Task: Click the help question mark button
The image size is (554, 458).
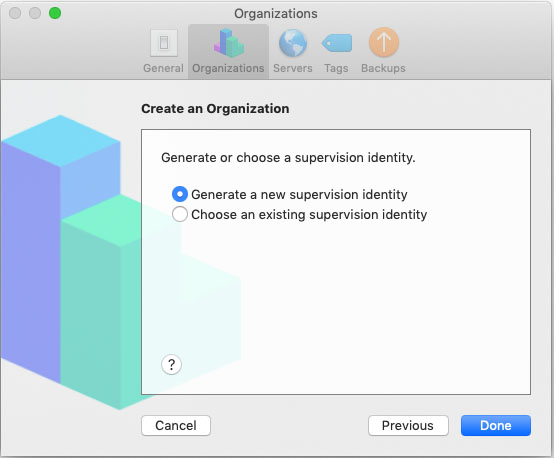Action: pos(171,364)
